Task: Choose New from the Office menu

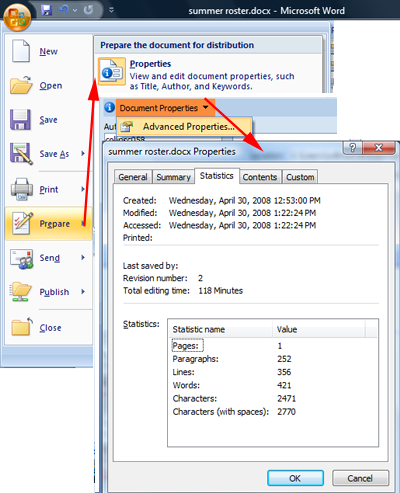Action: [49, 51]
